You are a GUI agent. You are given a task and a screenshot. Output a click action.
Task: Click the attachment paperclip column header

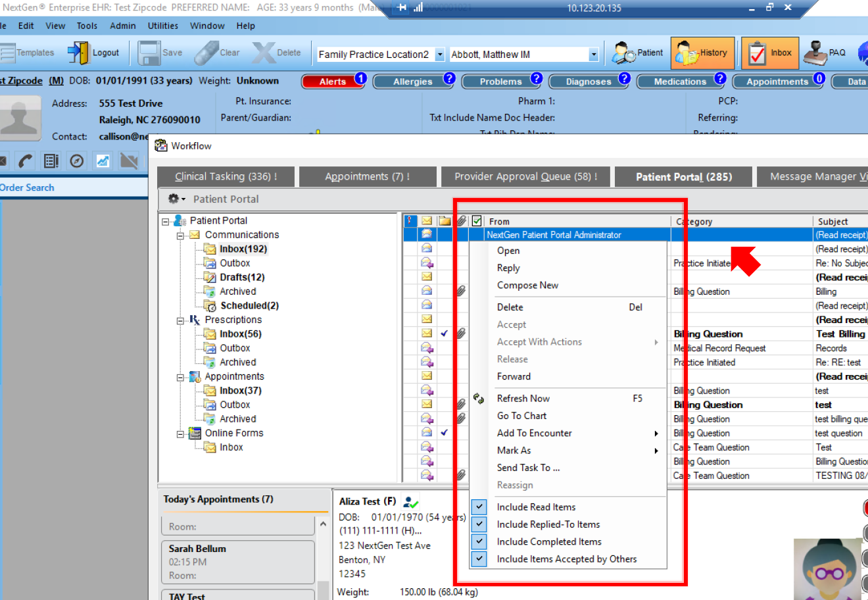462,221
